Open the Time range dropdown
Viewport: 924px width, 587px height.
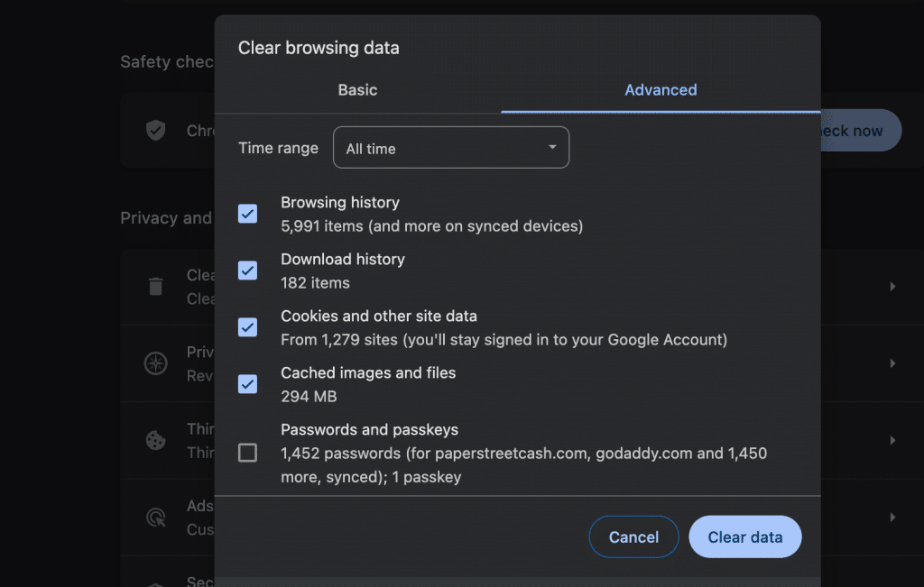coord(451,148)
